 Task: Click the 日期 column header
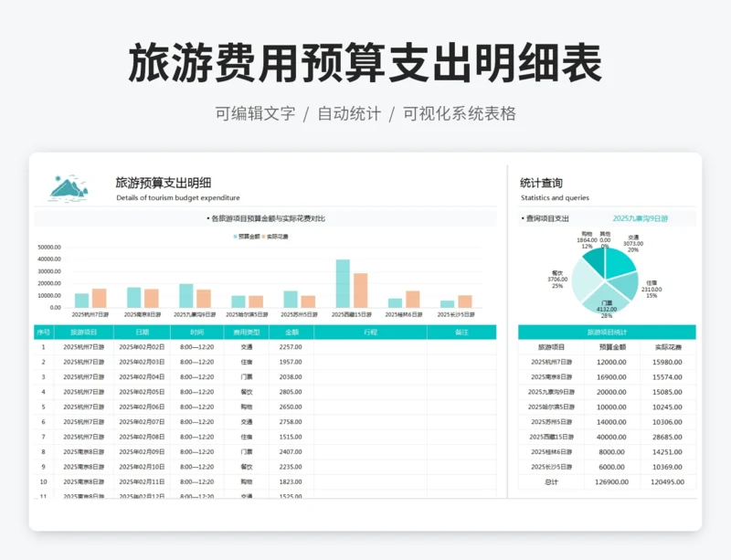click(143, 333)
